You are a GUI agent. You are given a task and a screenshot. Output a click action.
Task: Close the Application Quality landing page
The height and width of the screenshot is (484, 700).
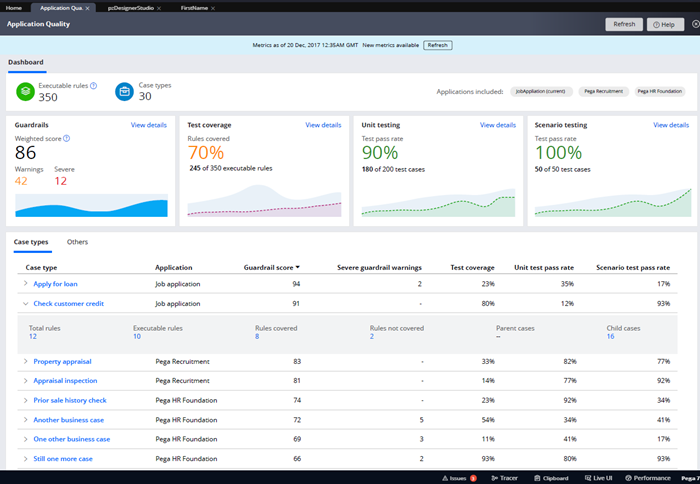[x=696, y=24]
